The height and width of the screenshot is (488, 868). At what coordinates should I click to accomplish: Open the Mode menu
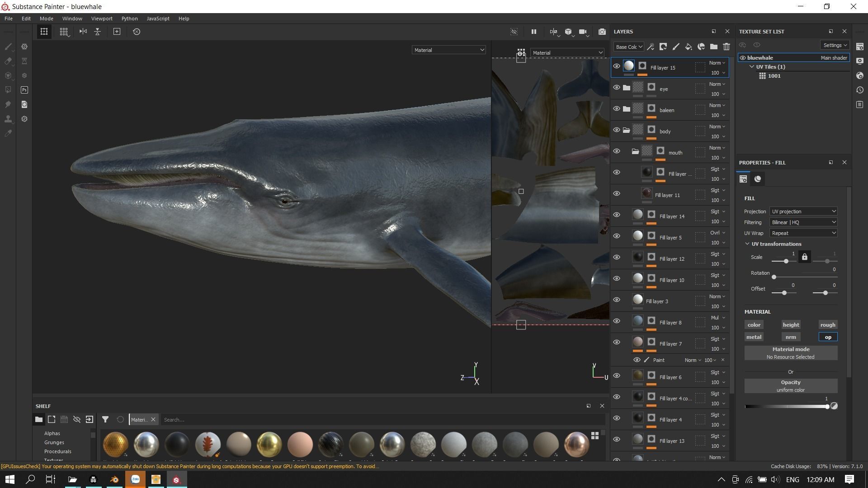tap(47, 19)
